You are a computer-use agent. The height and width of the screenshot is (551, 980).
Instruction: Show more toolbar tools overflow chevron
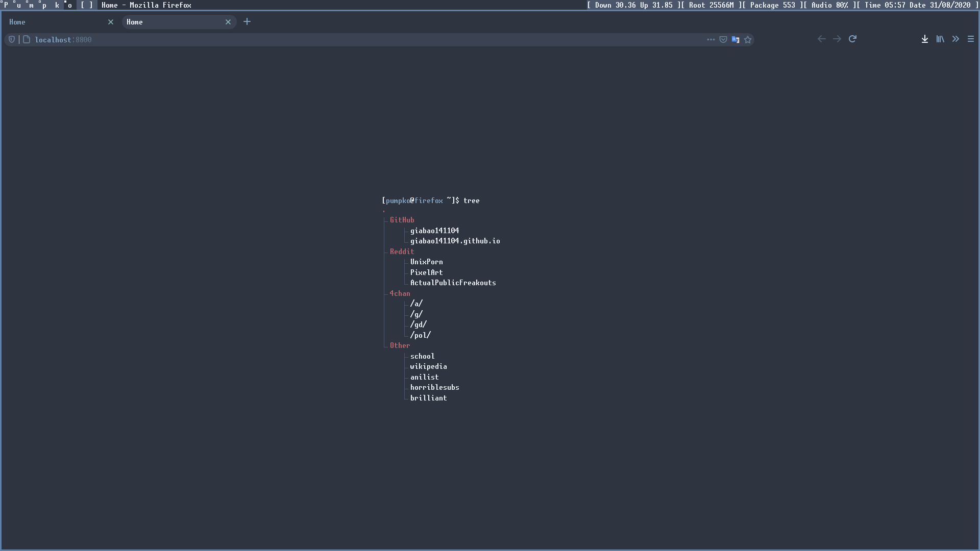[955, 39]
